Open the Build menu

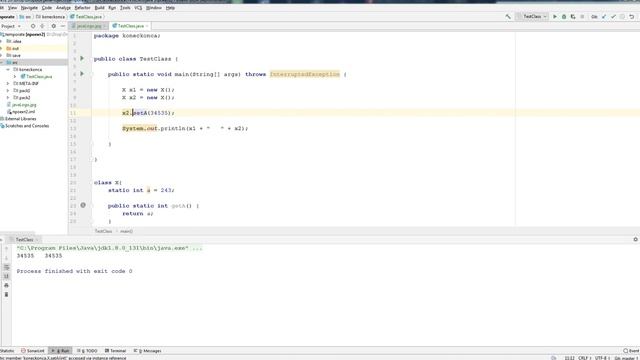point(99,8)
